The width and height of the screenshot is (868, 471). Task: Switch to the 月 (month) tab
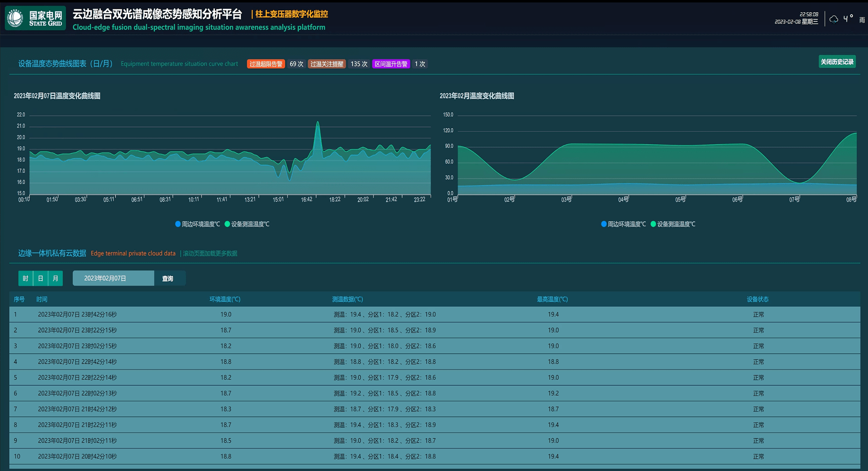click(56, 278)
